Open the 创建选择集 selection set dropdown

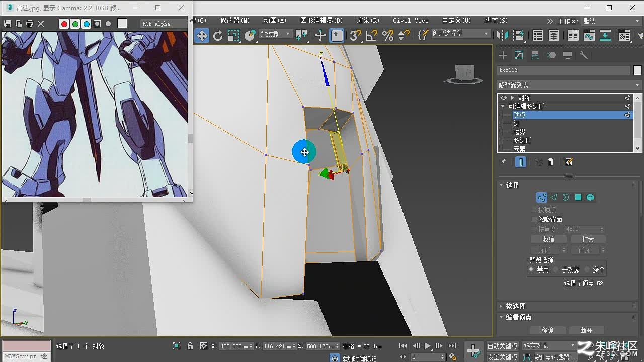(460, 34)
